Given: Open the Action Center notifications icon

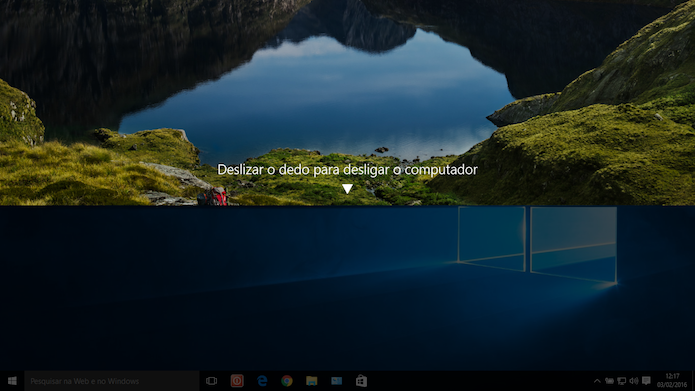Looking at the screenshot, I should click(646, 381).
